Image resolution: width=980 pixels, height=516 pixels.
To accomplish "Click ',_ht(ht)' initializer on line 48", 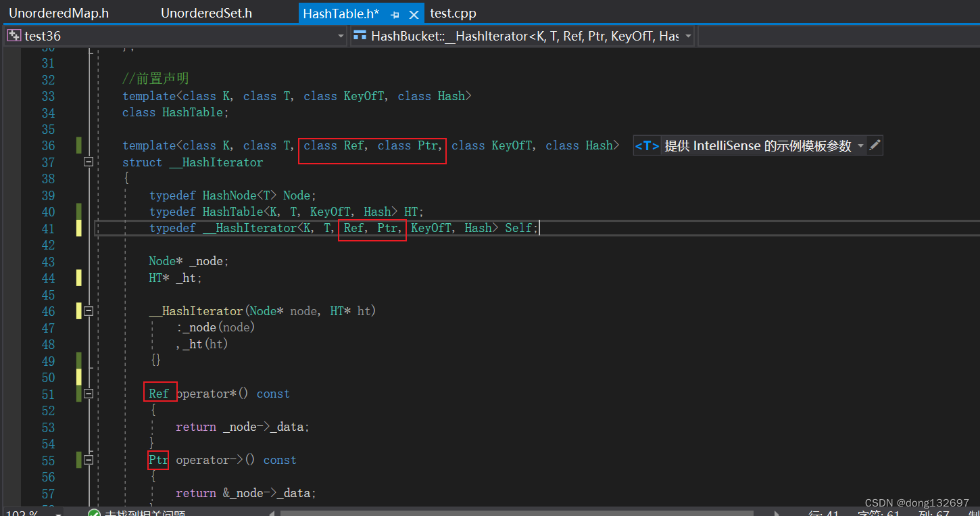I will [x=202, y=344].
